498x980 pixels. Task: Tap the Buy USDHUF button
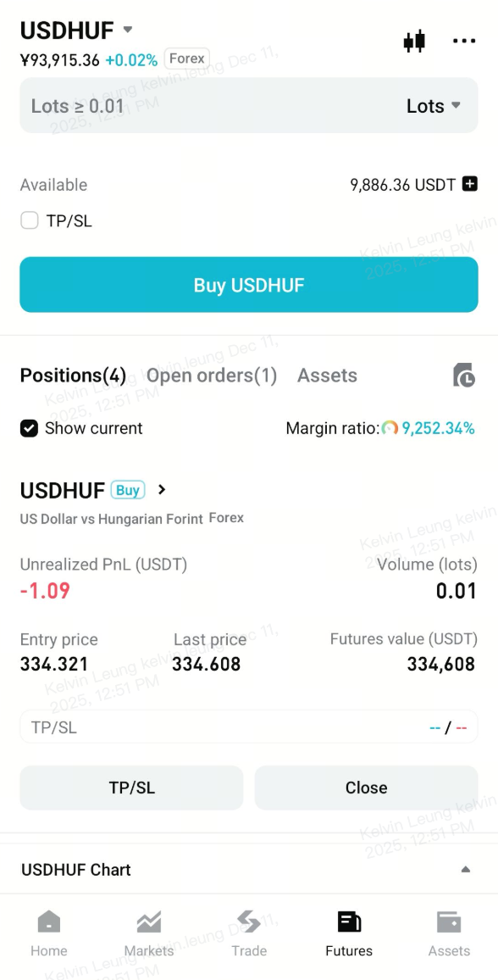pyautogui.click(x=249, y=285)
